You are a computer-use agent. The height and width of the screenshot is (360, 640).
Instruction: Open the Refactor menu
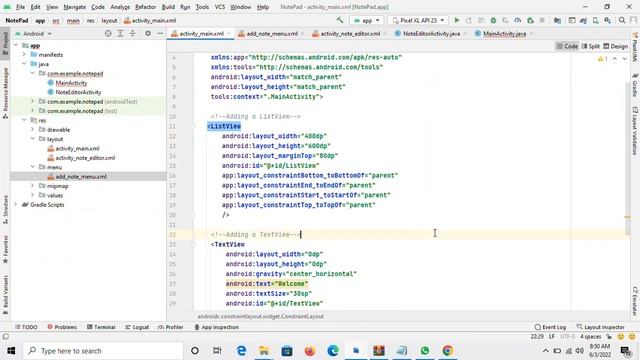pyautogui.click(x=146, y=7)
